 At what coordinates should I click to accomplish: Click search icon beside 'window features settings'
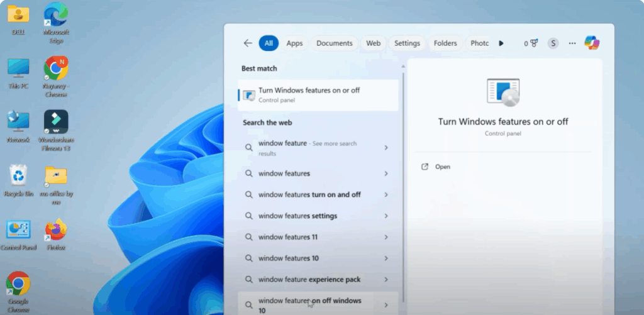click(x=249, y=216)
